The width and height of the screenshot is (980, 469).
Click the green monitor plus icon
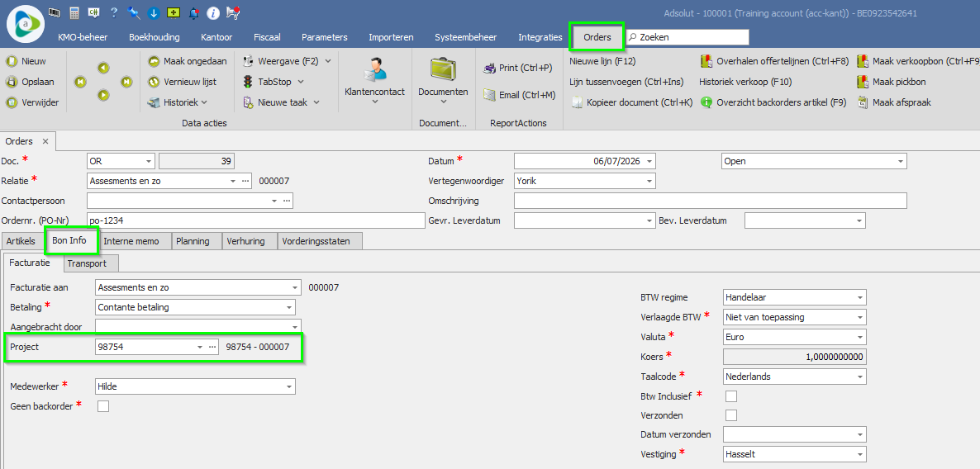click(174, 12)
